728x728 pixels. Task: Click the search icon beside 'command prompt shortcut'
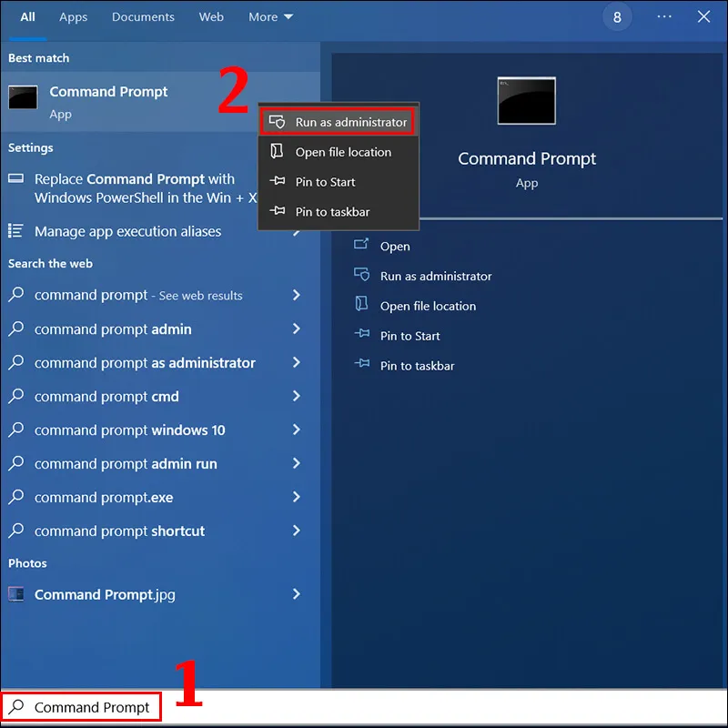coord(15,531)
